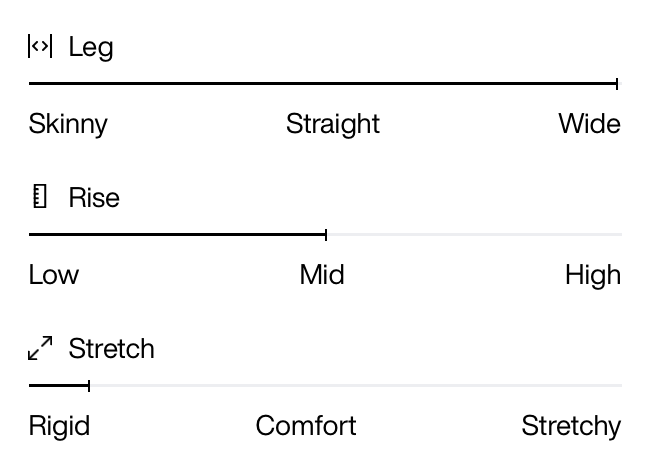Click the Rise slider marker at Mid
Screen dimensions: 654x458
(x=326, y=235)
